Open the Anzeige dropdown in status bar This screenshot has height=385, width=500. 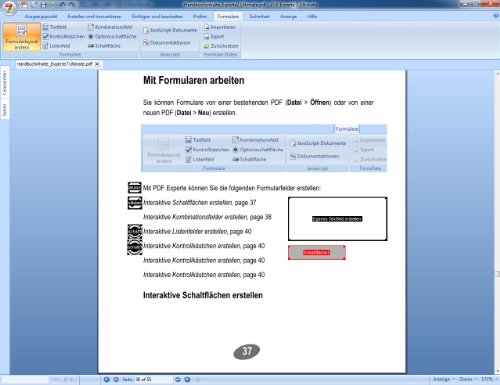[x=444, y=379]
